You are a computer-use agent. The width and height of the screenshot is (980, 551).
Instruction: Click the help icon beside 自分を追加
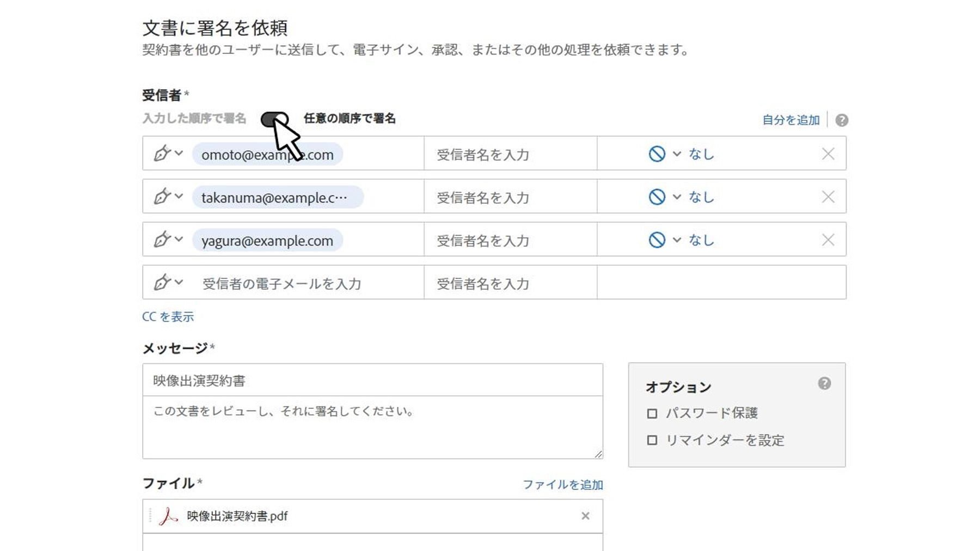coord(841,120)
